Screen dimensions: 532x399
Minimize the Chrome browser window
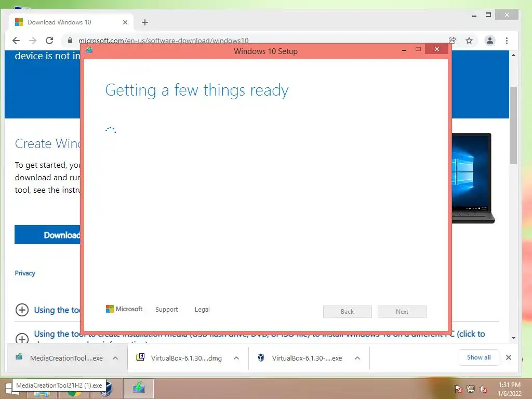(474, 15)
